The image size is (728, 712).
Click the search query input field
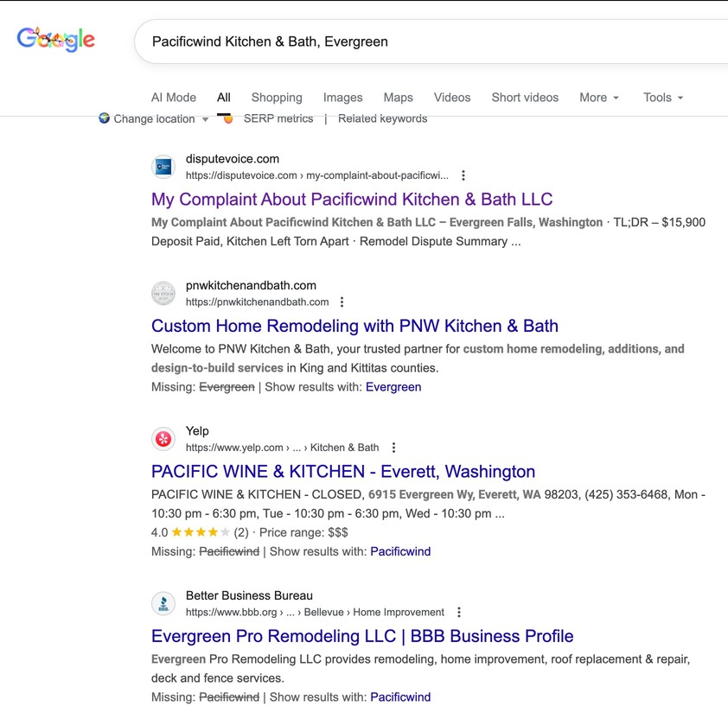click(415, 41)
